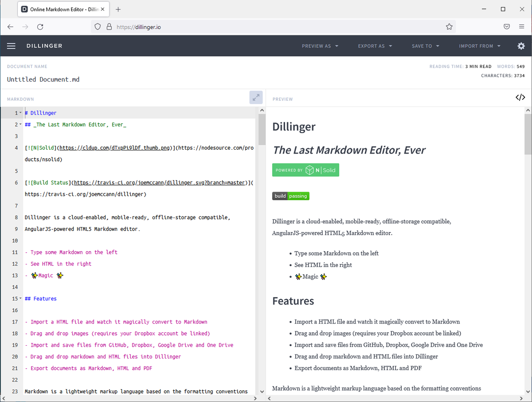
Task: Open a new browser tab
Action: (118, 9)
